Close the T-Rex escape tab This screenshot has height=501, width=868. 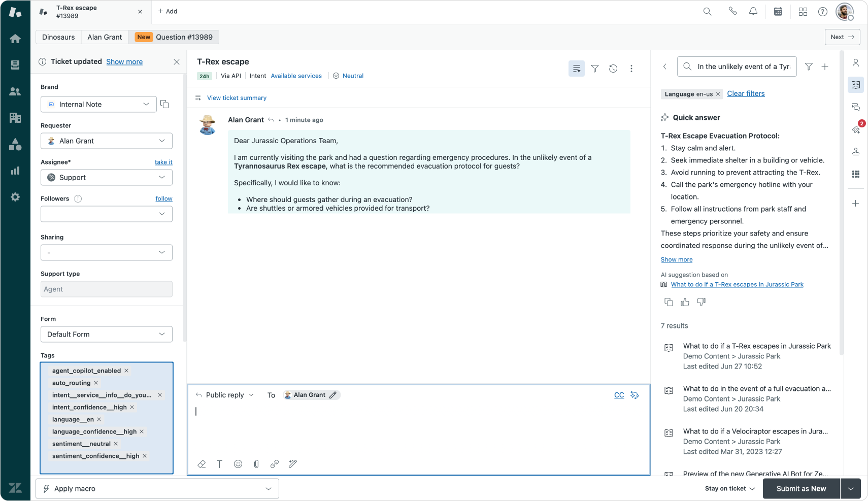[140, 12]
